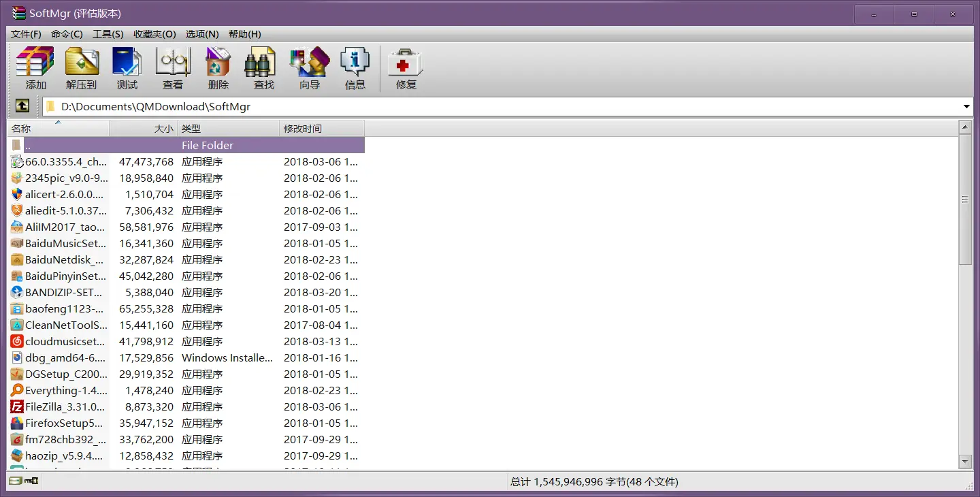
Task: Open the Options (选项) menu
Action: point(202,34)
